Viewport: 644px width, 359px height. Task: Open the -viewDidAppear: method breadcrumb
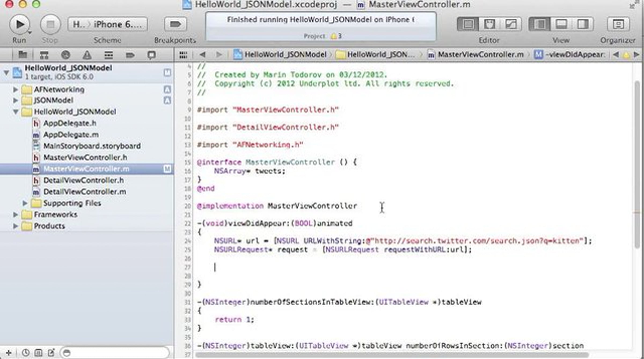569,55
